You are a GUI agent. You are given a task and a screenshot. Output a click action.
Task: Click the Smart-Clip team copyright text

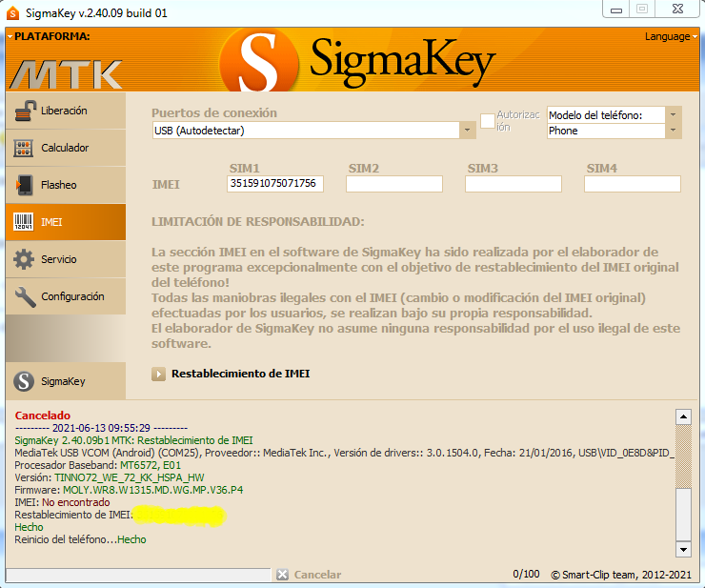621,575
